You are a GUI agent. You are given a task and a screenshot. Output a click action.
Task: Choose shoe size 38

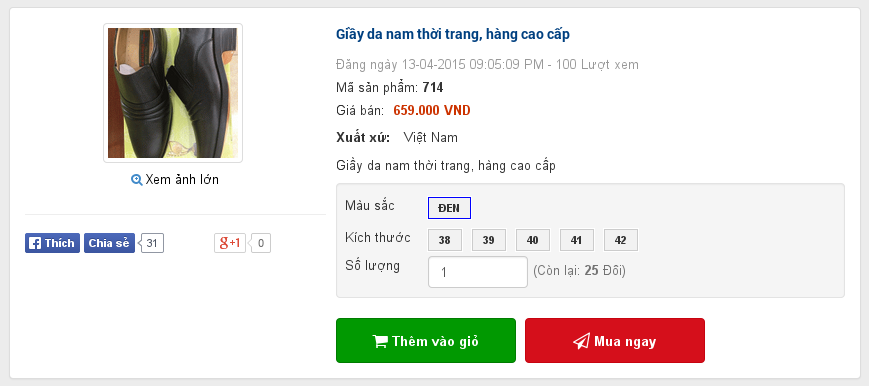pos(444,240)
